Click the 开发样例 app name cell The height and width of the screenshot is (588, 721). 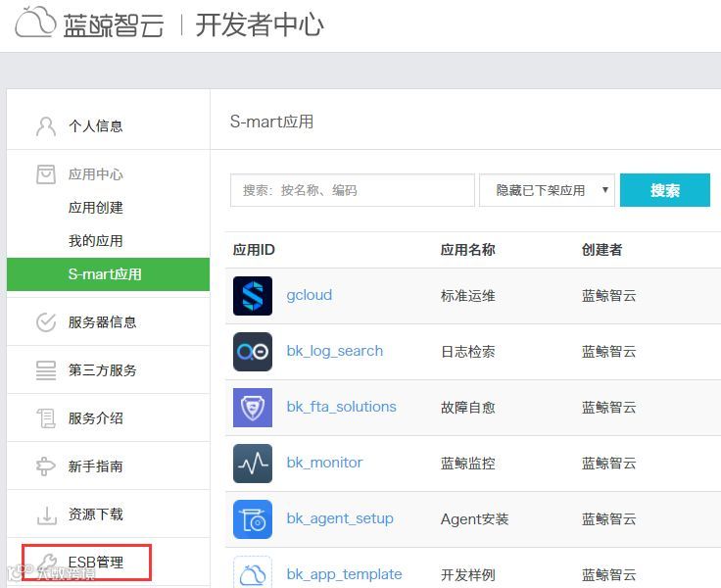click(x=467, y=575)
